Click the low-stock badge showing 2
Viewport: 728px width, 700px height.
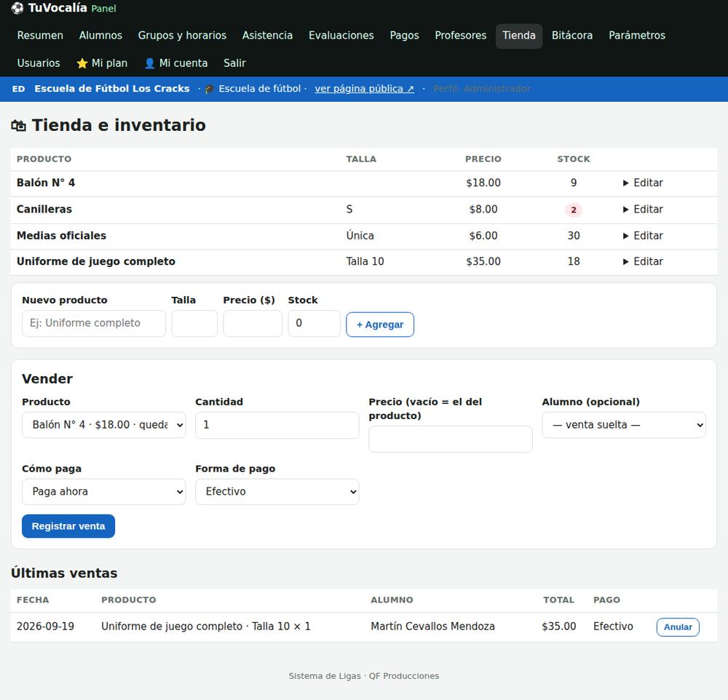(574, 210)
